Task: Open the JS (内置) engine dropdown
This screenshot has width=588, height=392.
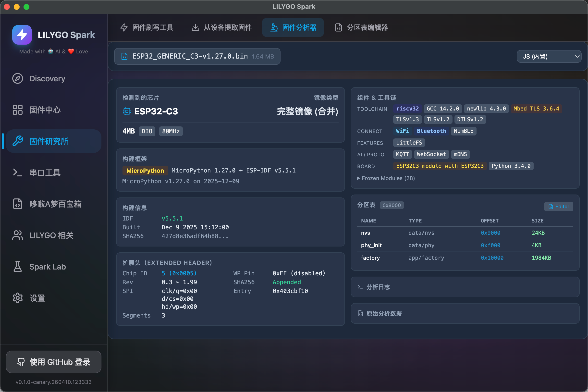Action: click(549, 57)
